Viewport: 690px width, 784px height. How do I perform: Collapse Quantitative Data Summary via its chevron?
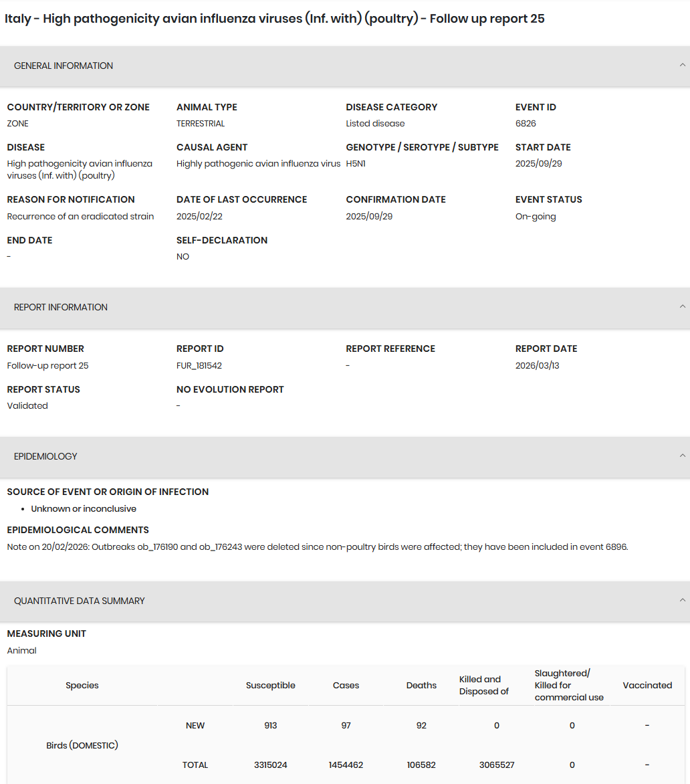pyautogui.click(x=682, y=601)
